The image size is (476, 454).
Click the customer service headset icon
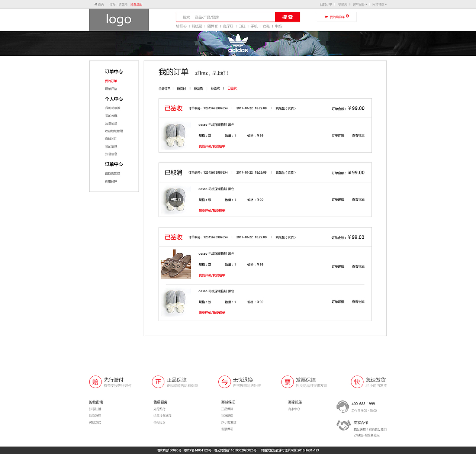342,407
